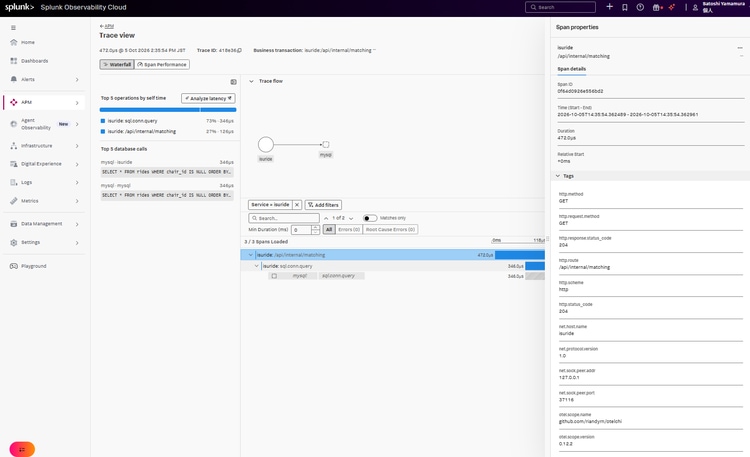The image size is (750, 457).
Task: Open Data Management in the sidebar
Action: 44,223
